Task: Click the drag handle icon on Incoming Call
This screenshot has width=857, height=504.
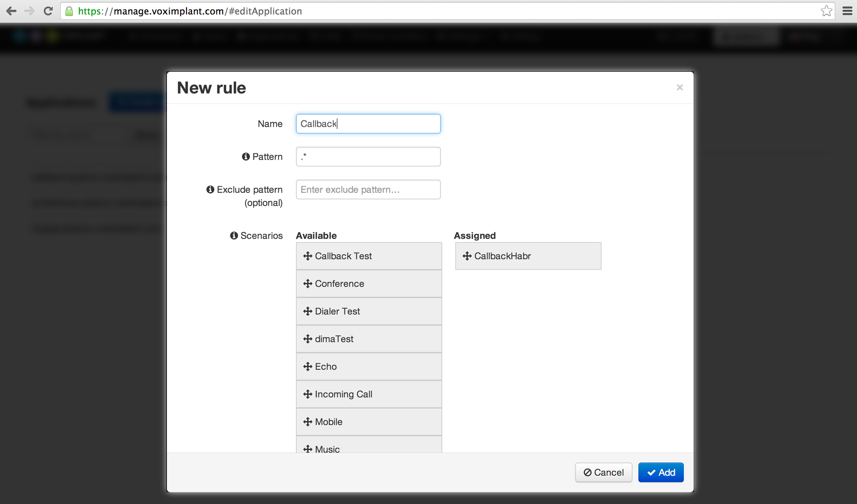Action: coord(307,393)
